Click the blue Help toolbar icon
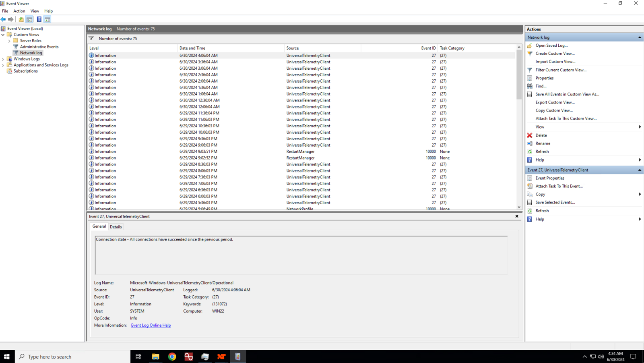The image size is (644, 363). click(x=39, y=19)
